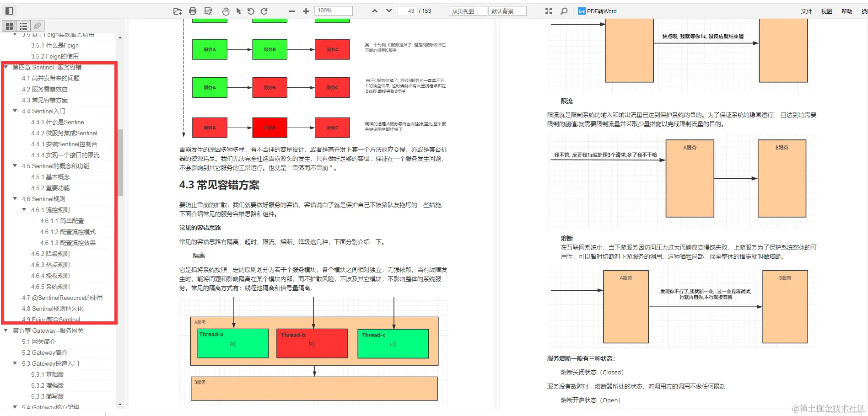Click the zoom out minus control
Screen dimensions: 868x416
point(291,11)
